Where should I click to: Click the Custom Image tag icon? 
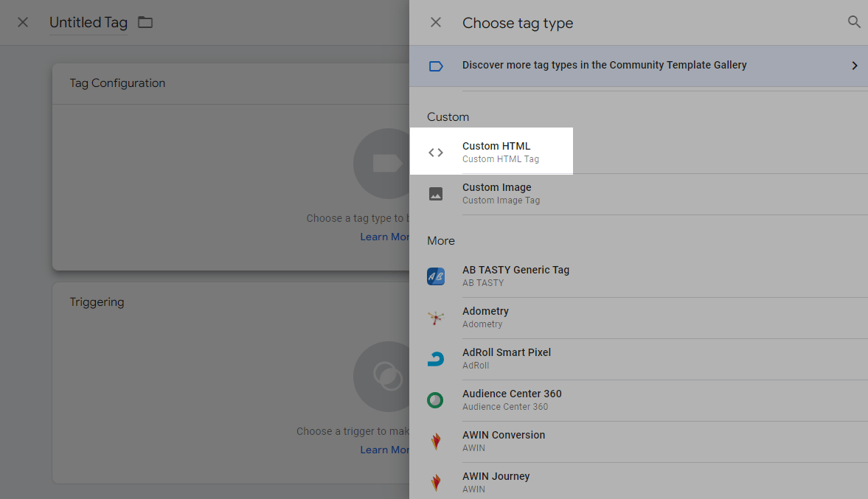[x=435, y=193]
